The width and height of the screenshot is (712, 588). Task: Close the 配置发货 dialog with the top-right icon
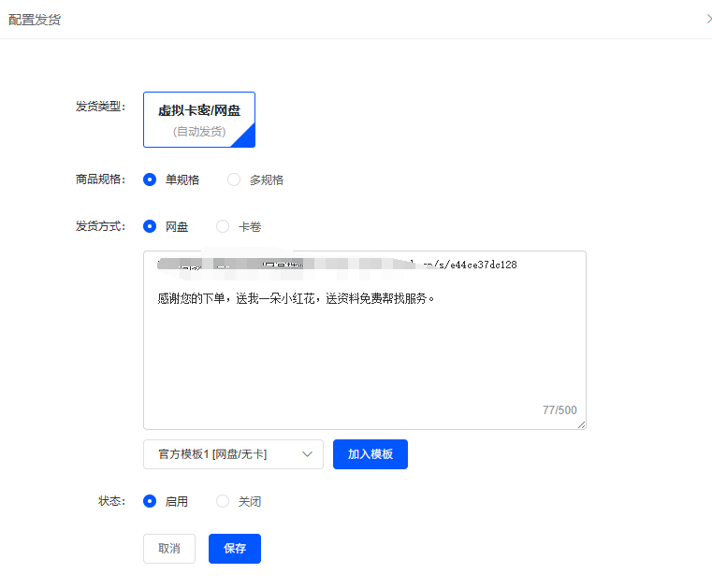pos(707,19)
